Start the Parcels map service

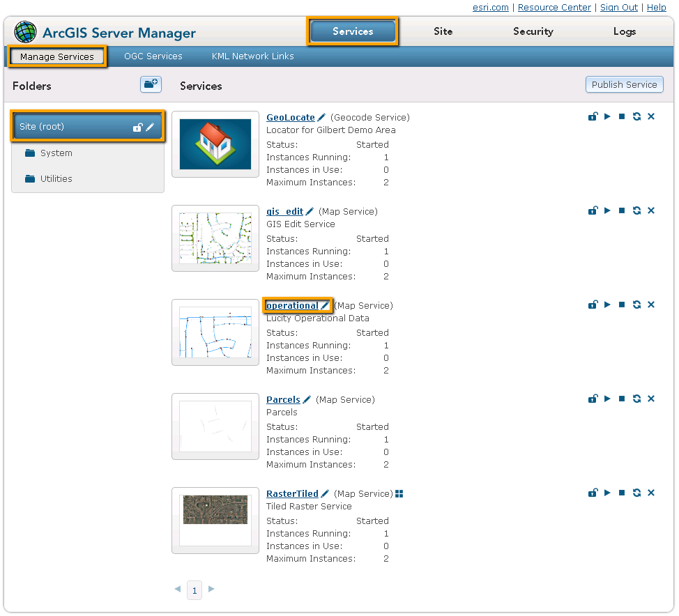[608, 399]
